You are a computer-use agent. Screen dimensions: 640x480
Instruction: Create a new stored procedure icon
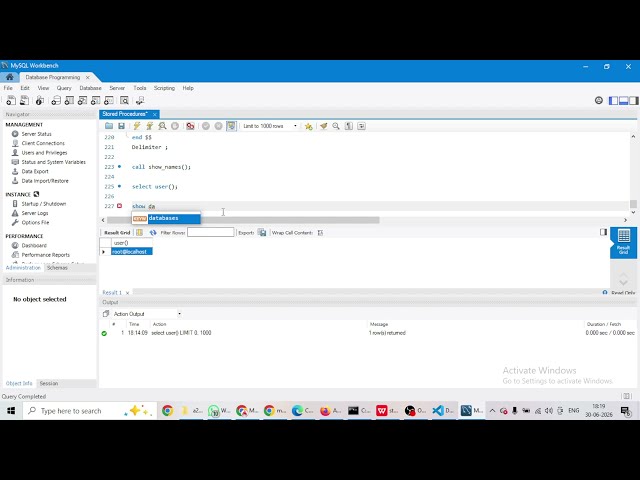[x=96, y=100]
